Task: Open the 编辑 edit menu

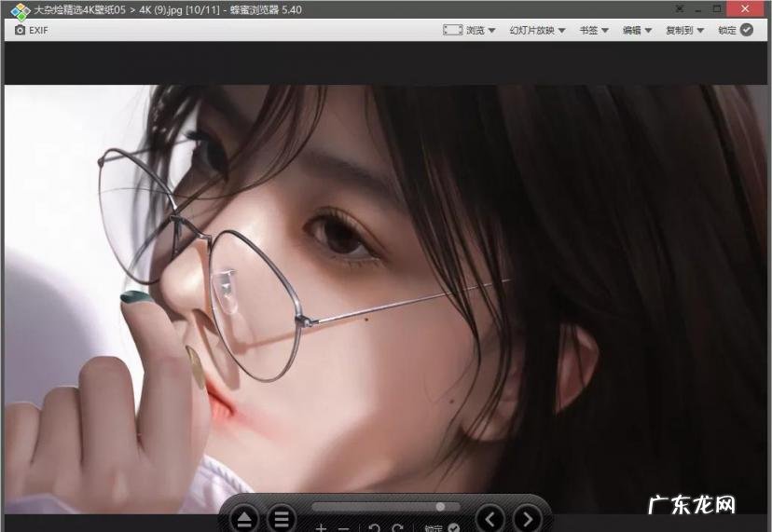Action: (x=637, y=30)
